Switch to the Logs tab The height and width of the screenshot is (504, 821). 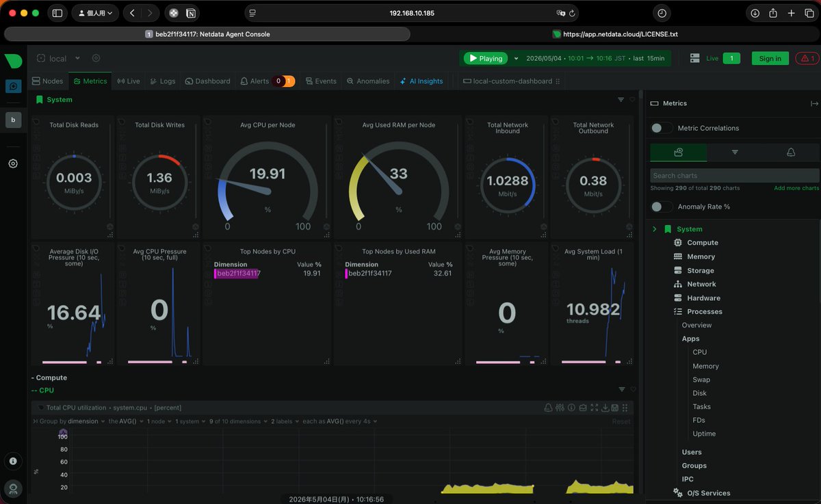point(162,81)
